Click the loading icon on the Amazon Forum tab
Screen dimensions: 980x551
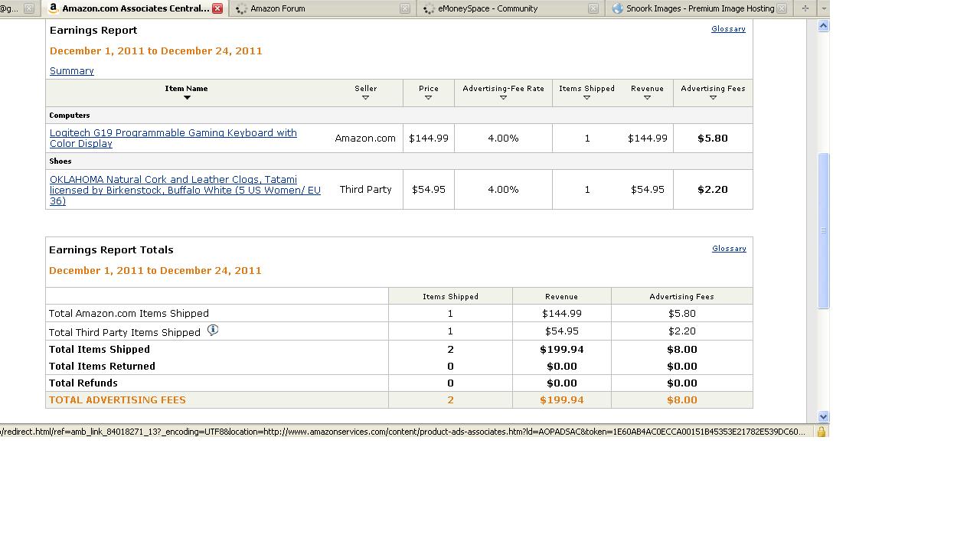[x=241, y=8]
